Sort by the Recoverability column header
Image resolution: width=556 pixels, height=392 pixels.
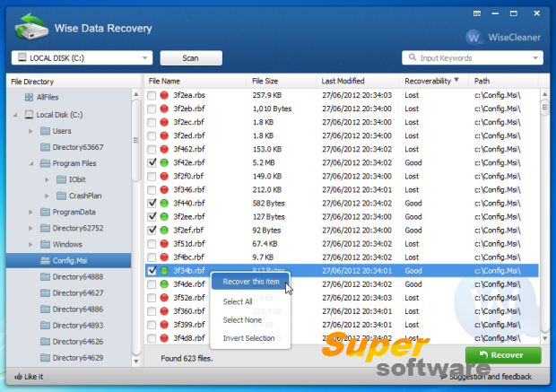click(x=433, y=81)
